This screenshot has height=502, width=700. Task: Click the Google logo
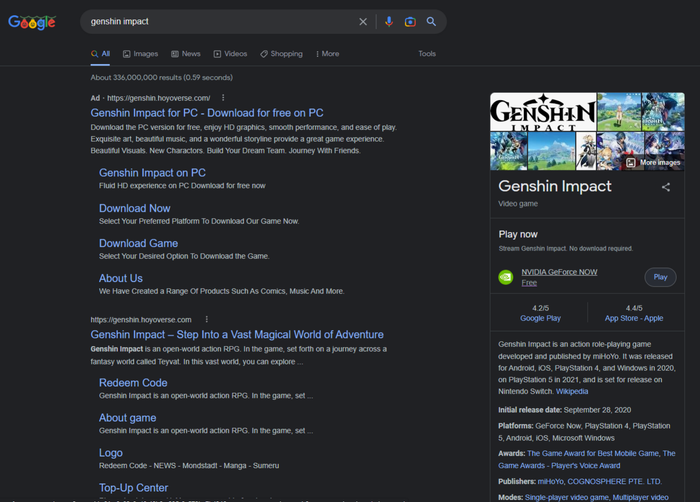click(x=32, y=22)
